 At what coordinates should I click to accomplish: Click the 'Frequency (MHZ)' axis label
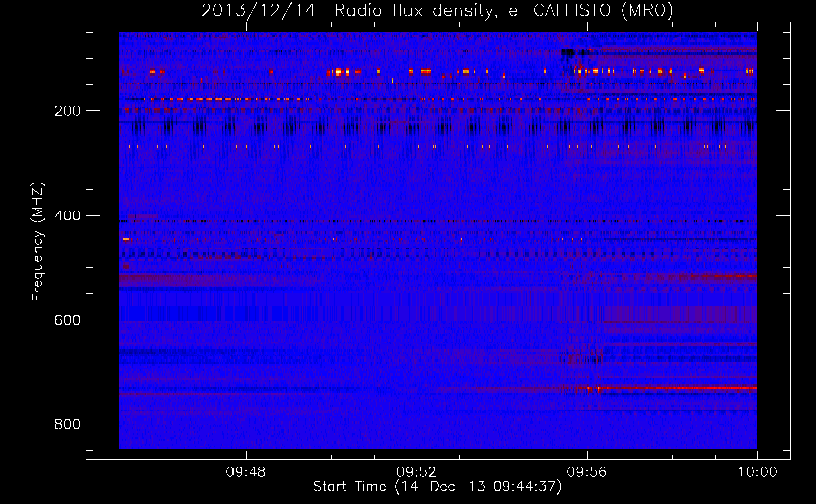pyautogui.click(x=37, y=241)
